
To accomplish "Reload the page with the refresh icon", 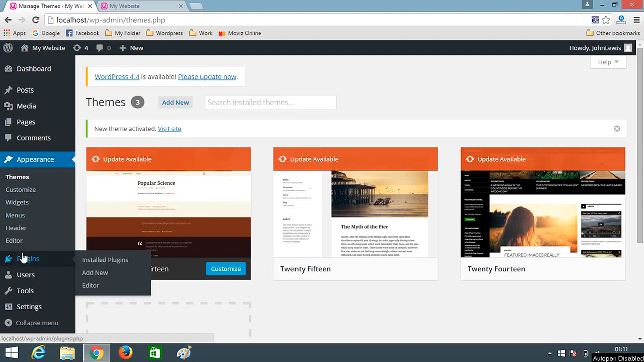I will point(36,20).
